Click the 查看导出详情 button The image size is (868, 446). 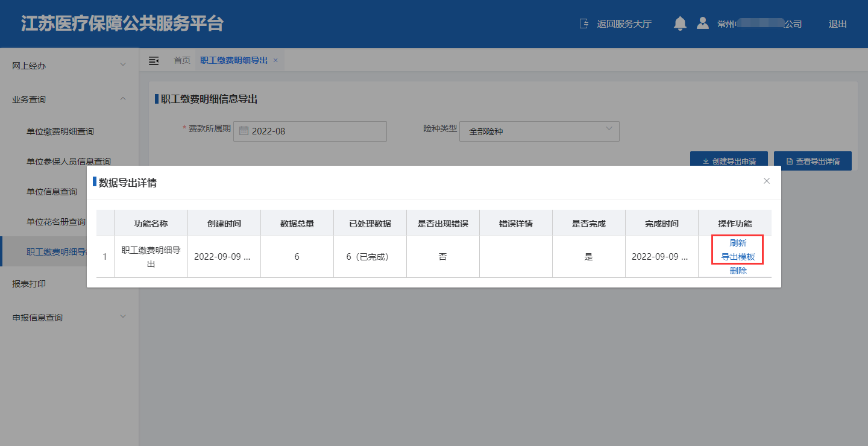812,161
